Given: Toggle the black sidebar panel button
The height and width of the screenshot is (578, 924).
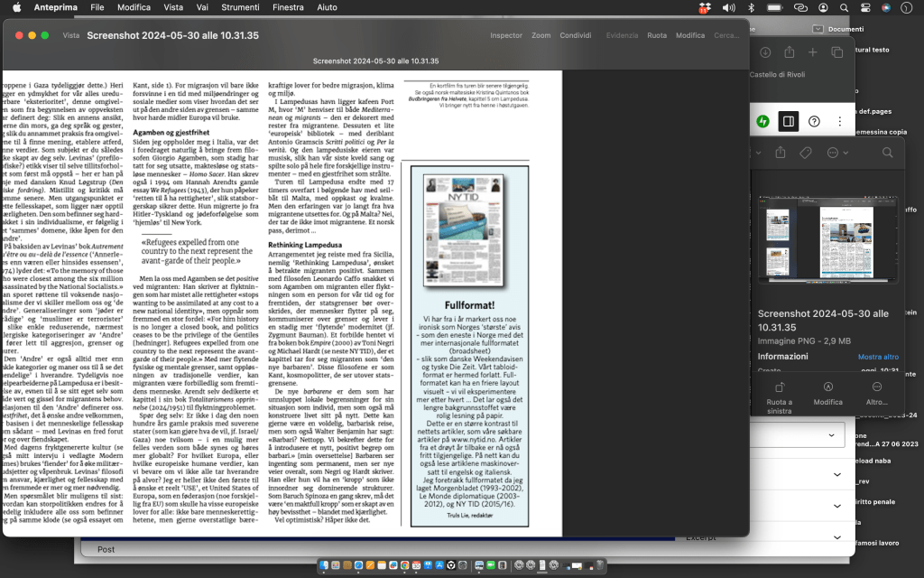Looking at the screenshot, I should click(788, 121).
